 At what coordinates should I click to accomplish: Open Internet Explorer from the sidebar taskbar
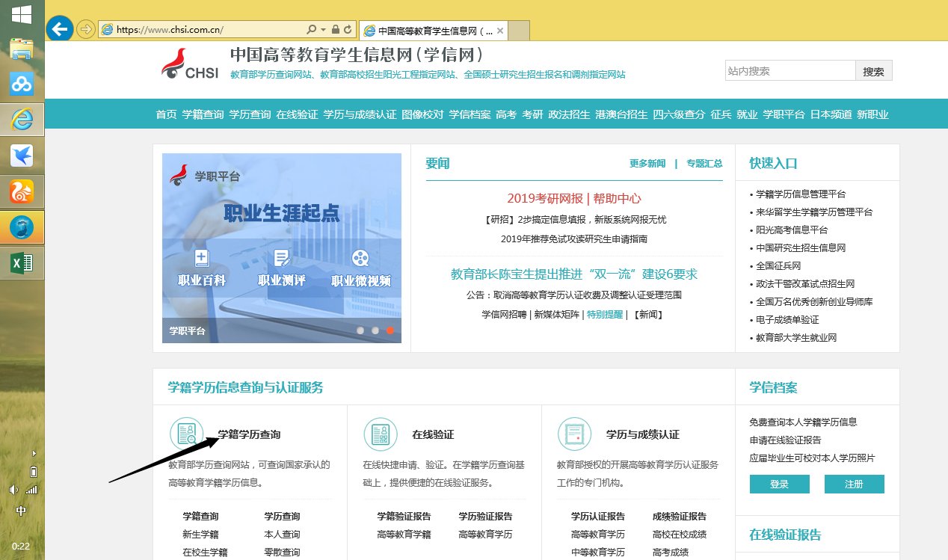coord(21,118)
